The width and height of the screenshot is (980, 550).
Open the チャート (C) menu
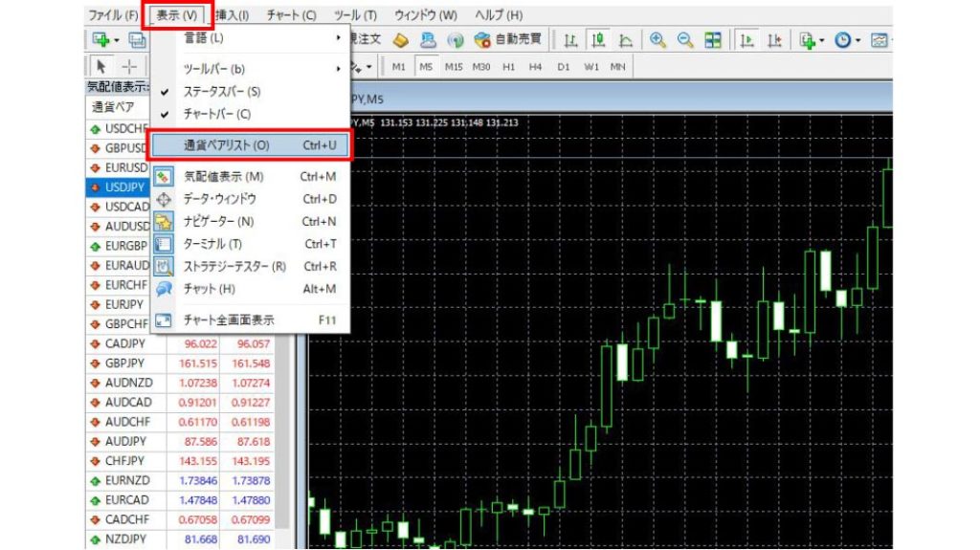291,15
